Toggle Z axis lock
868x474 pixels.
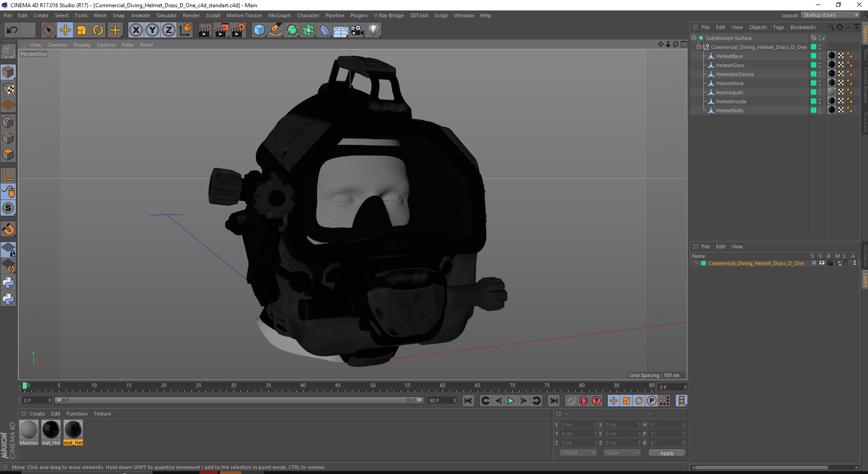169,30
